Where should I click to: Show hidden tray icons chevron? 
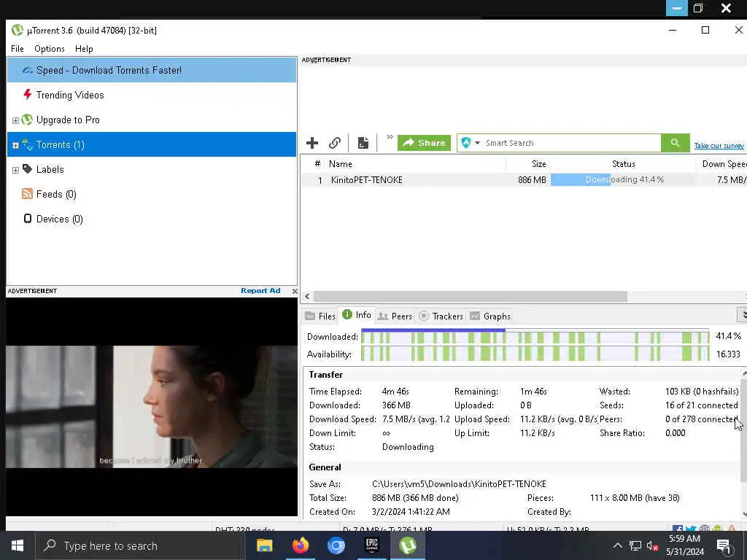coord(617,545)
